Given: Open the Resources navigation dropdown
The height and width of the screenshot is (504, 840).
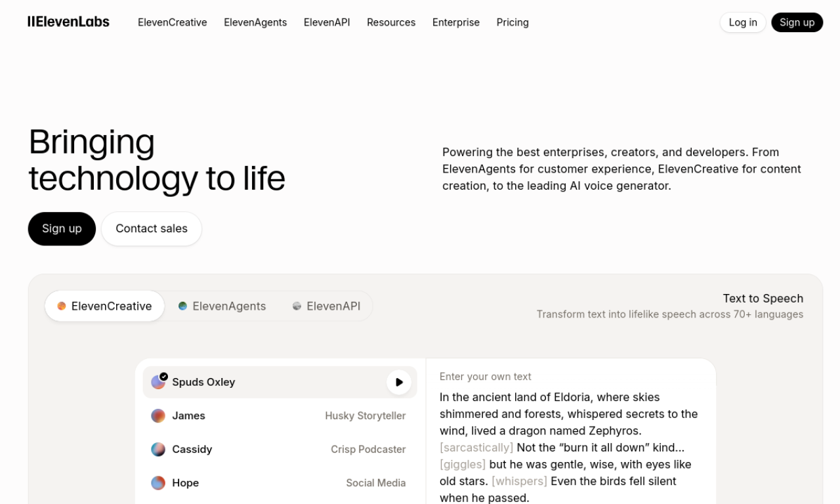Looking at the screenshot, I should [390, 22].
